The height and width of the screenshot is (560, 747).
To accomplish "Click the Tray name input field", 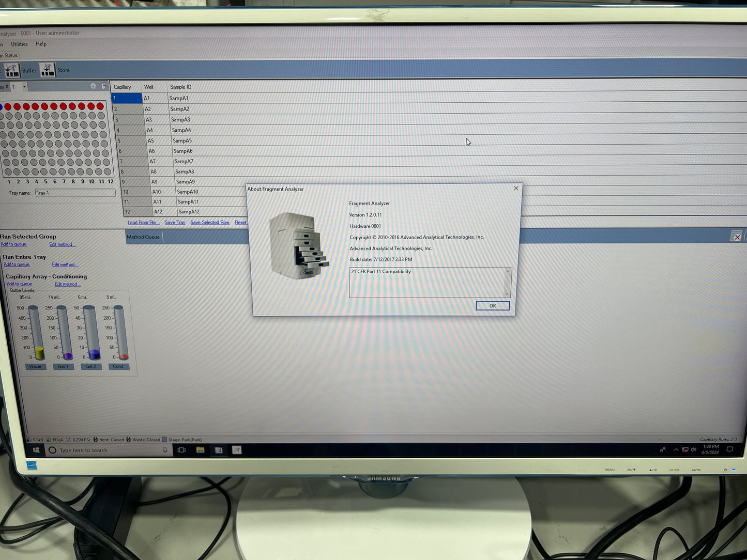I will 75,193.
